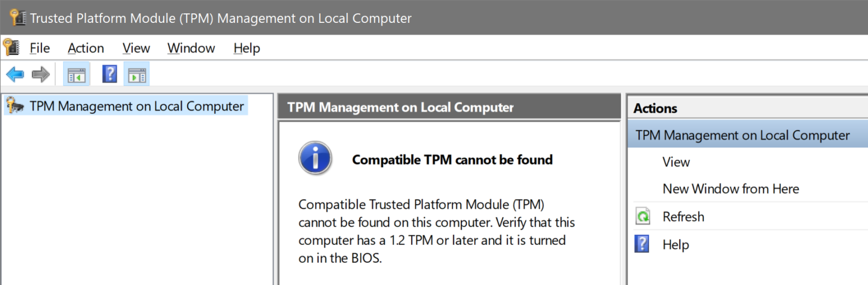
Task: Open the Help menu in the menu bar
Action: tap(246, 49)
